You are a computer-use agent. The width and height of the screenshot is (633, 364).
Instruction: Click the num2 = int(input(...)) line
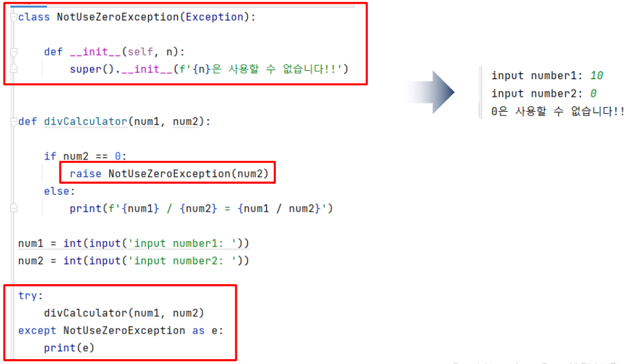(134, 261)
